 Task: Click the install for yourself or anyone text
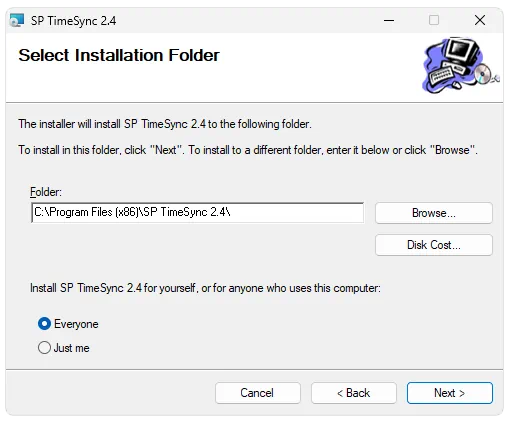[205, 288]
